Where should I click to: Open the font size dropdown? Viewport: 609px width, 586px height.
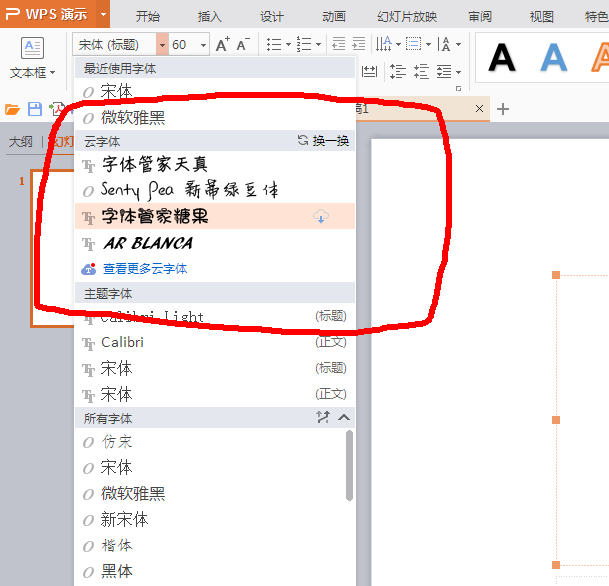pos(203,45)
